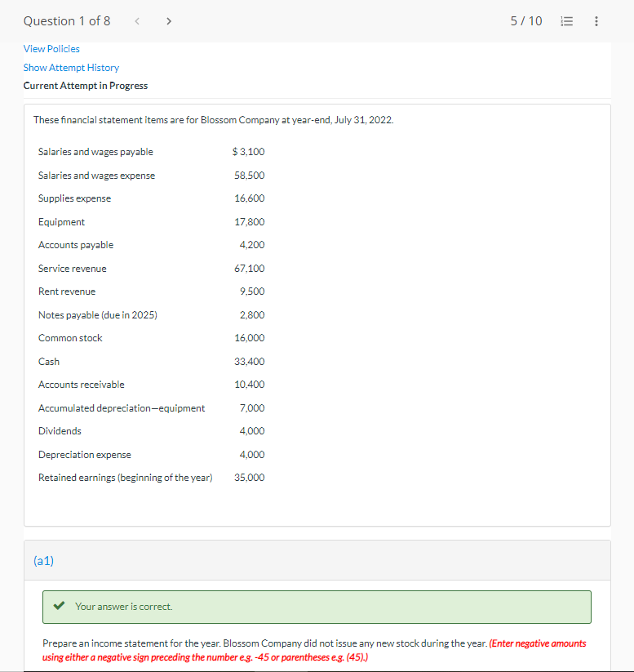The image size is (634, 672).
Task: Open the View Policies link
Action: click(x=51, y=49)
